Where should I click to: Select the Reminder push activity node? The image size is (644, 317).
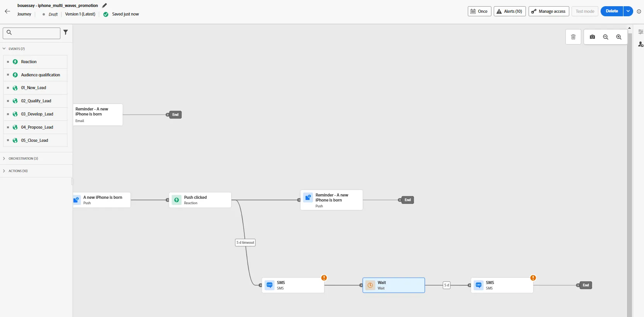point(331,200)
